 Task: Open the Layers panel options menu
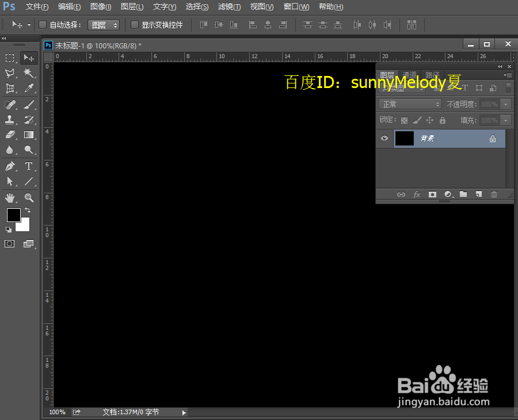[508, 75]
